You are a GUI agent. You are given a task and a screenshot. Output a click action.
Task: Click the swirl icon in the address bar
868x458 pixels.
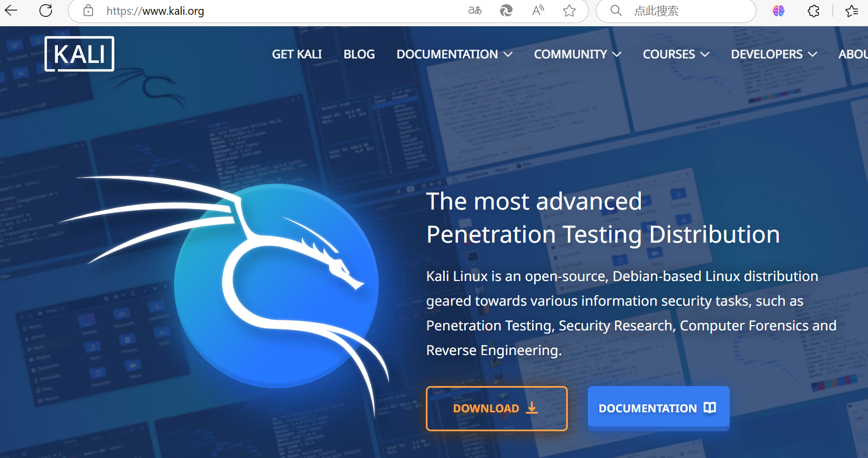[506, 11]
